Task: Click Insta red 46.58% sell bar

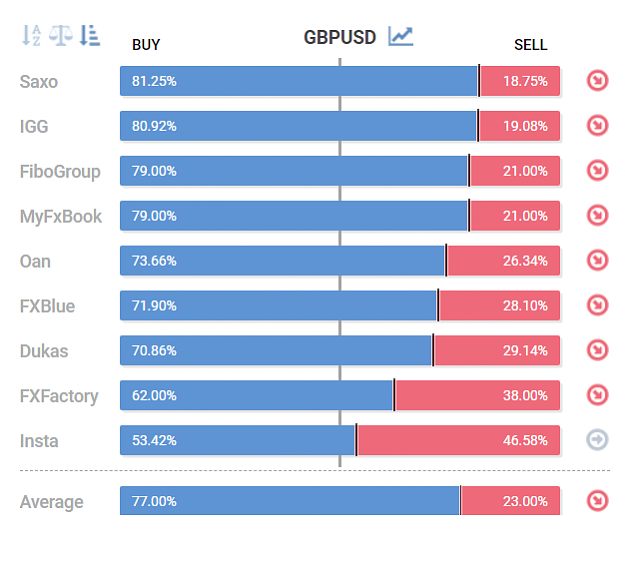Action: (458, 440)
